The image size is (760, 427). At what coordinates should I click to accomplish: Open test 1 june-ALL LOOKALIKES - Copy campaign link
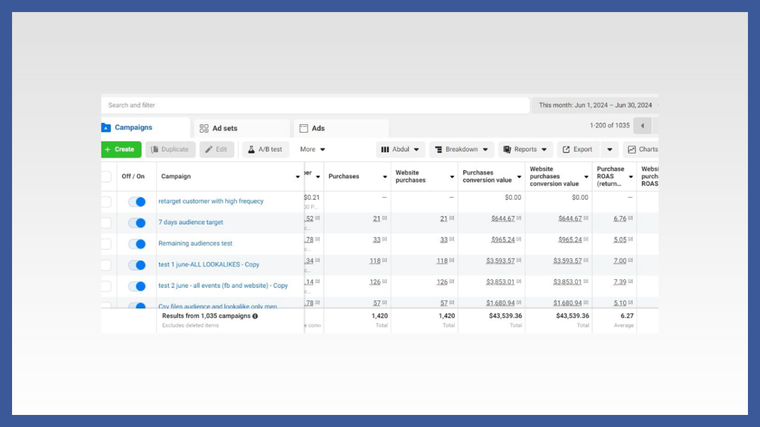point(209,265)
